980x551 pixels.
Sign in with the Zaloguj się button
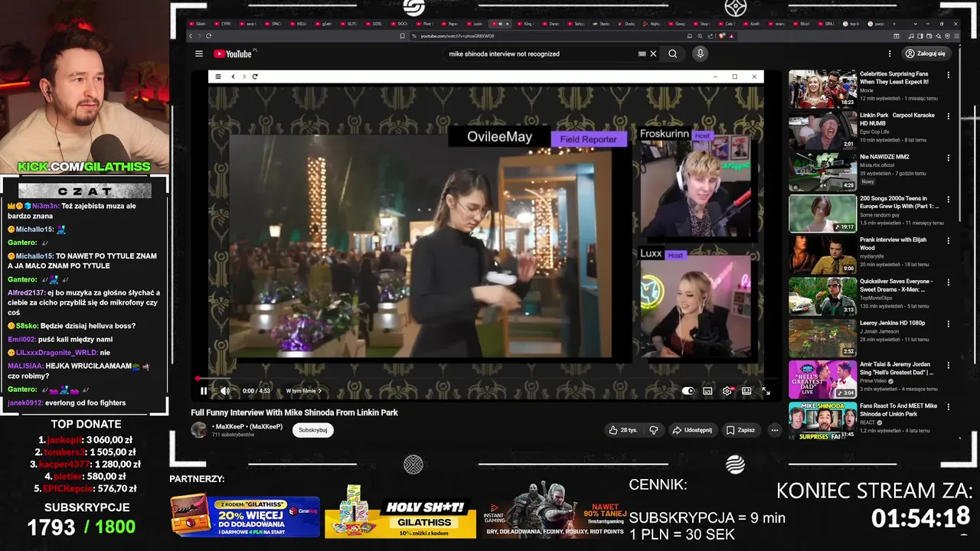click(925, 54)
